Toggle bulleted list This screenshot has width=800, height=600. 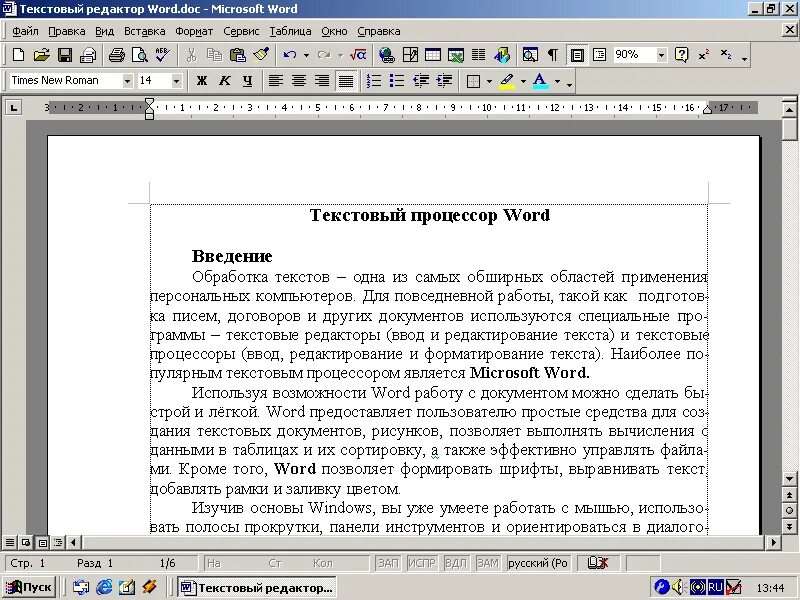pyautogui.click(x=397, y=81)
